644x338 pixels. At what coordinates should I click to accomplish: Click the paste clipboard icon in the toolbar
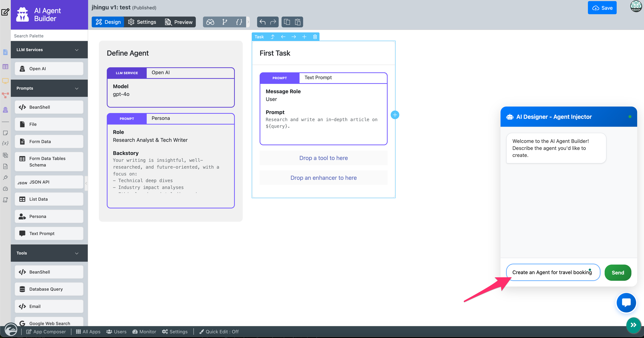[x=298, y=22]
